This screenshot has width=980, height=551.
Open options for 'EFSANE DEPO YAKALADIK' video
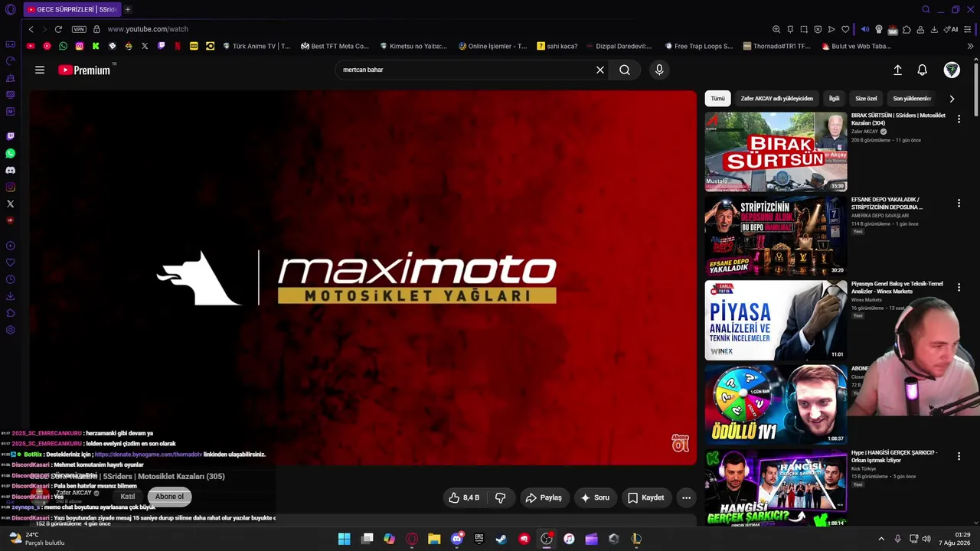click(x=959, y=204)
